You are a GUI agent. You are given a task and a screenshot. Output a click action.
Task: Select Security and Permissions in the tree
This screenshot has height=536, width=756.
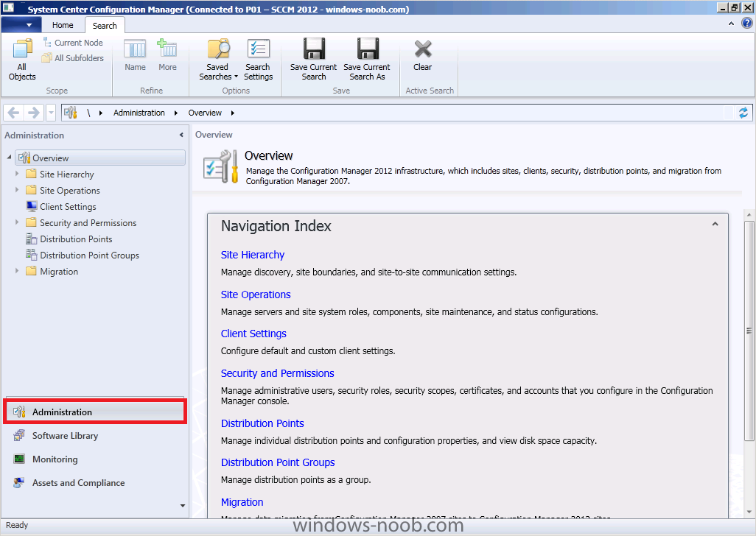[x=88, y=223]
